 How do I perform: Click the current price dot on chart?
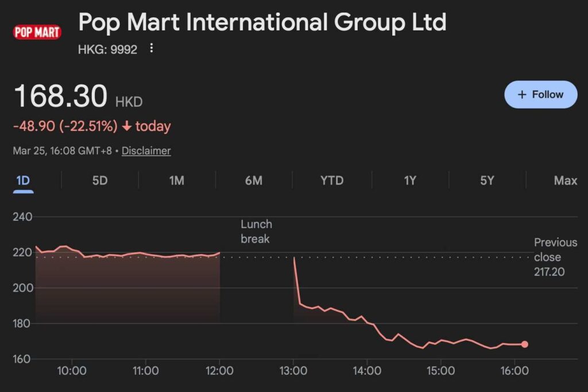[x=524, y=344]
